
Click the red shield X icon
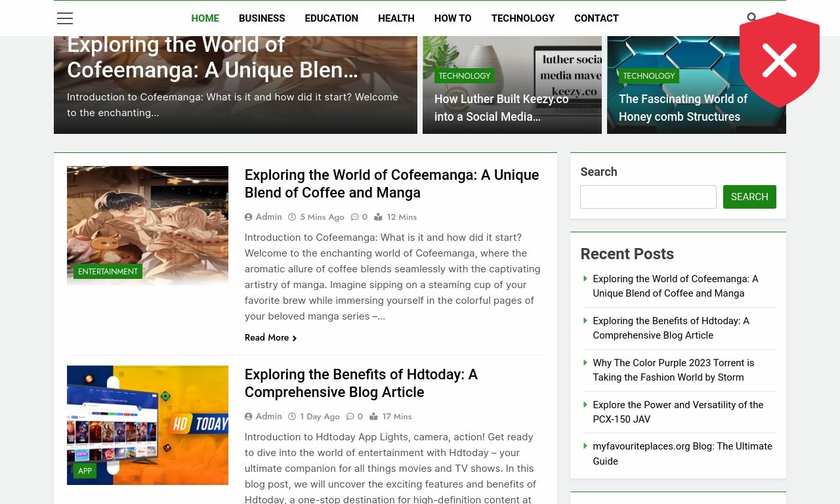[x=780, y=60]
